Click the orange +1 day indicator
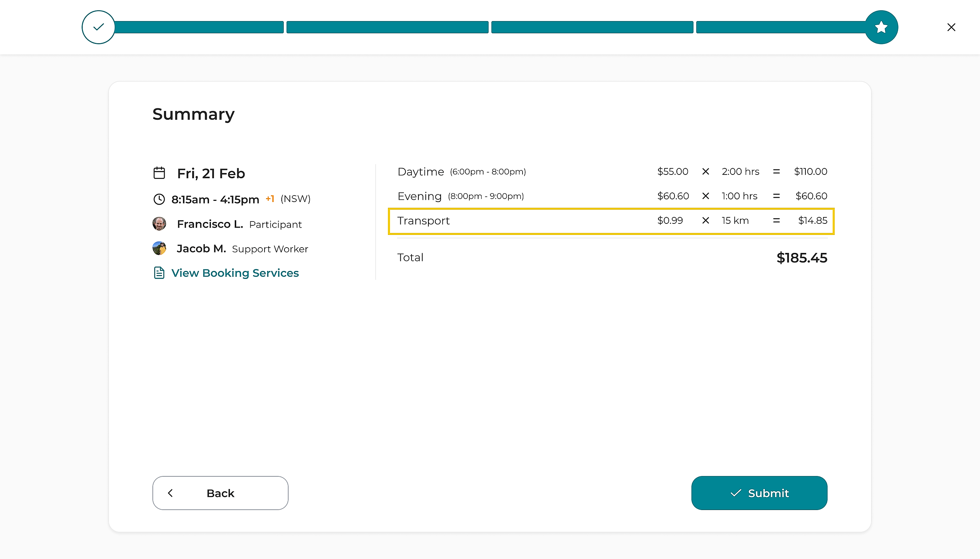The image size is (980, 559). (269, 199)
